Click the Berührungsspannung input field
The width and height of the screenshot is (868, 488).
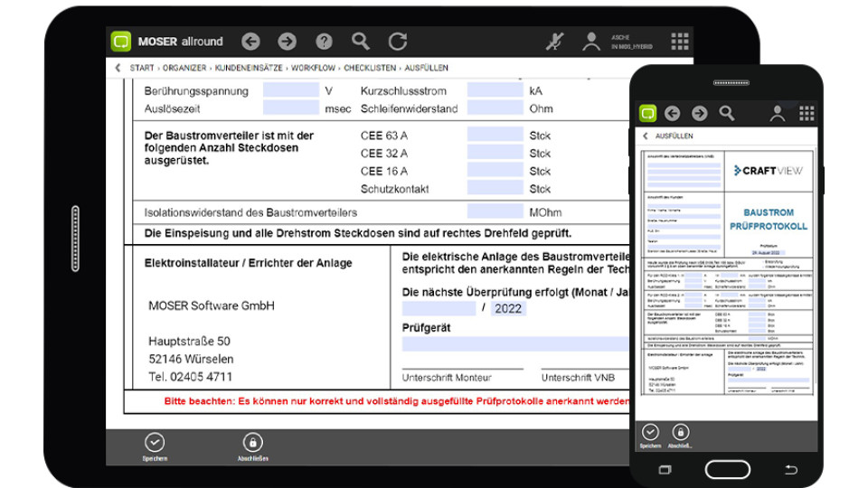pyautogui.click(x=290, y=90)
